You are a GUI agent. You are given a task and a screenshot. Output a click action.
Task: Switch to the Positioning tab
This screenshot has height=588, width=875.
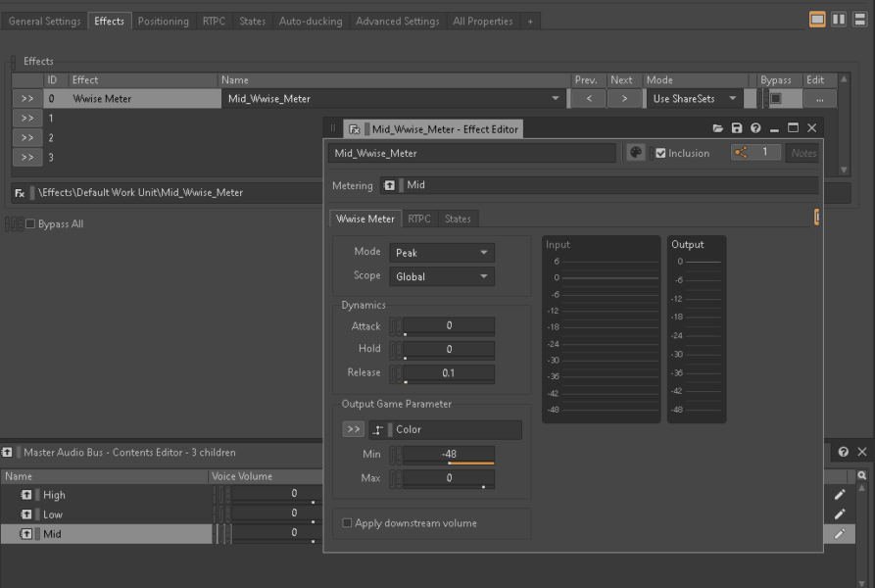(164, 22)
